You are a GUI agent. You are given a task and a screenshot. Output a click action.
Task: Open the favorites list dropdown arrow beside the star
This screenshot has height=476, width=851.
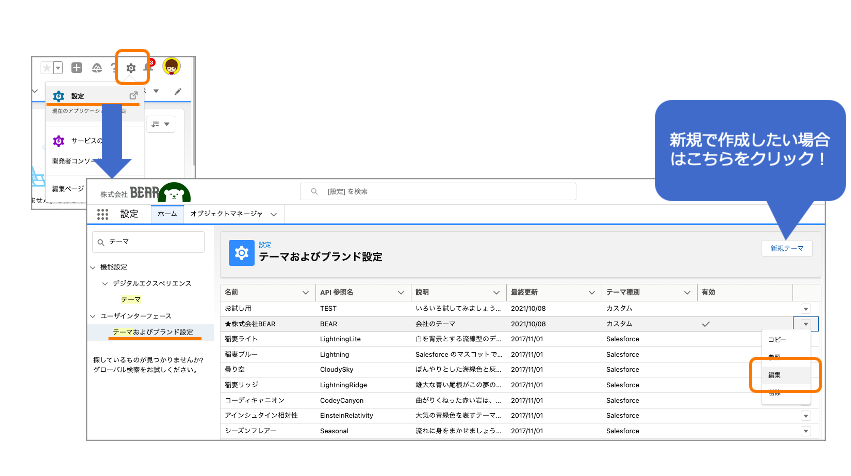(58, 68)
